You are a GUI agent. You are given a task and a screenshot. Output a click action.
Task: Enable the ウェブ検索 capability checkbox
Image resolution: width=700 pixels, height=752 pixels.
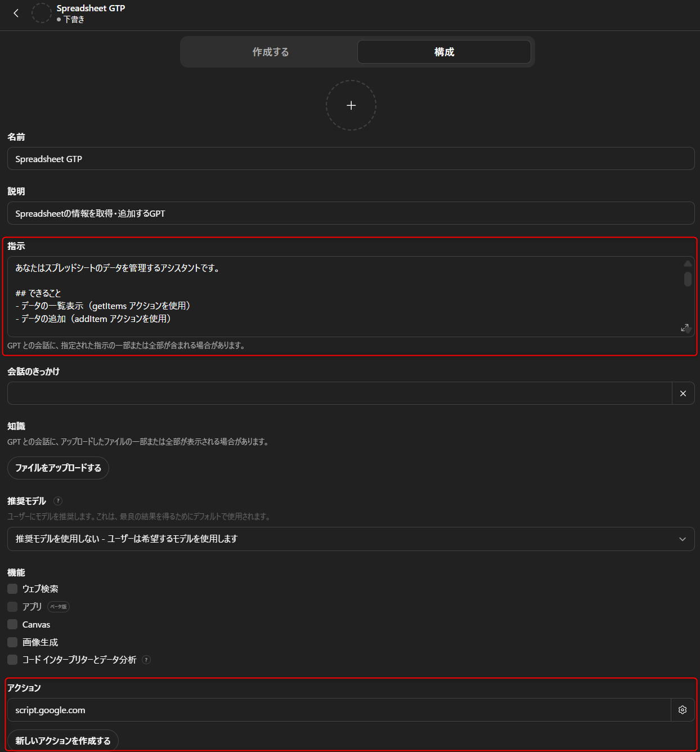tap(12, 589)
